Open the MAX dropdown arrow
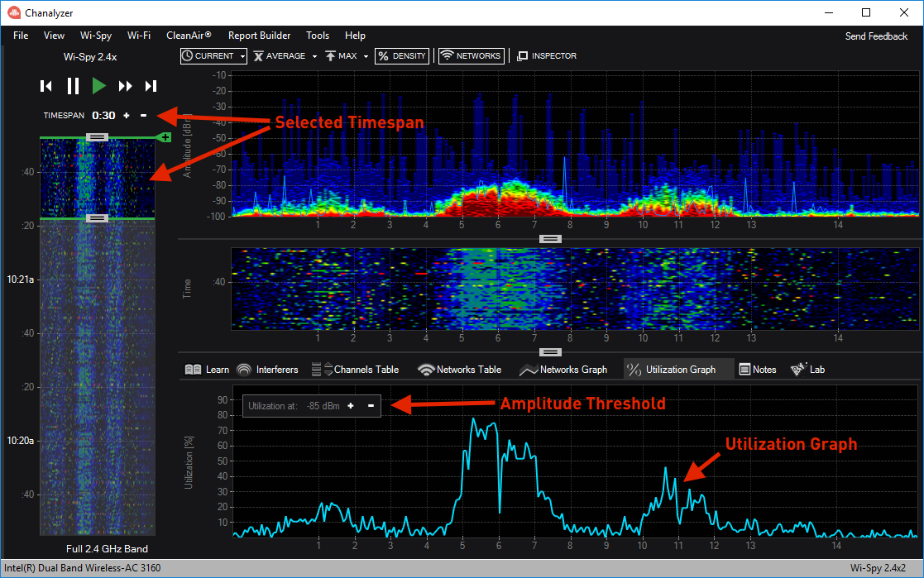 click(366, 56)
